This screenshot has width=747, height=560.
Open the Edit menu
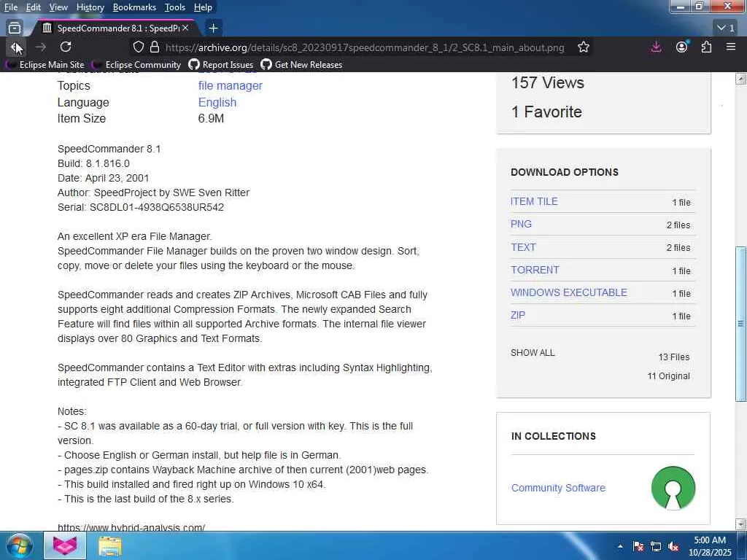33,7
